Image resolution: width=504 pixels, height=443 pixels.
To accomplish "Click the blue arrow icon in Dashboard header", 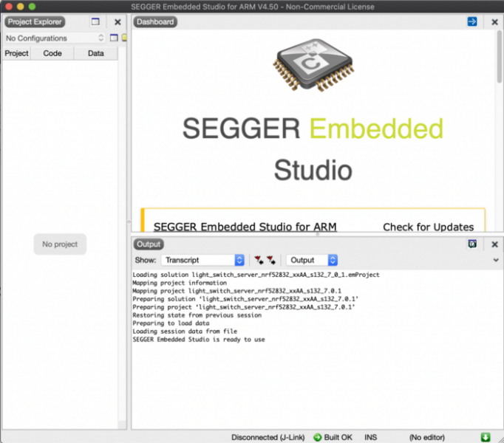I will [x=472, y=21].
